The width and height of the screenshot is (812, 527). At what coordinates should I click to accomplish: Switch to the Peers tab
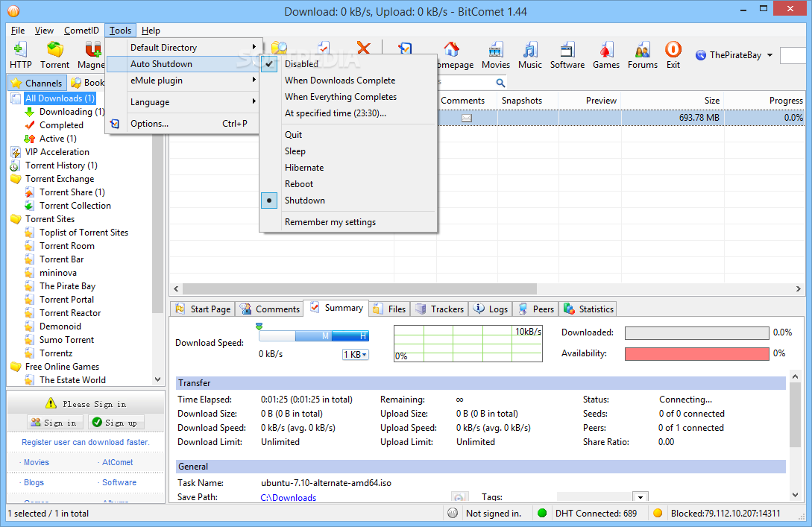tap(537, 309)
